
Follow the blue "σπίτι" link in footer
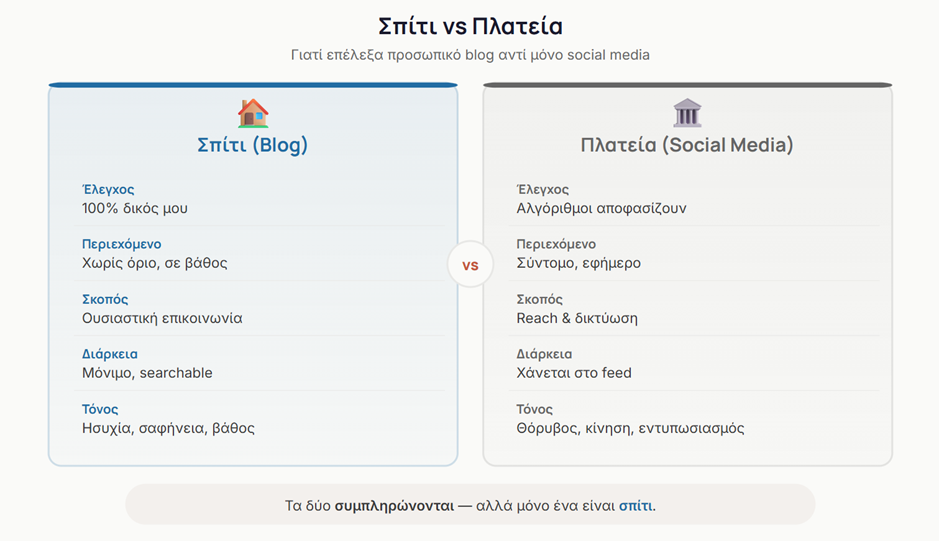(635, 505)
